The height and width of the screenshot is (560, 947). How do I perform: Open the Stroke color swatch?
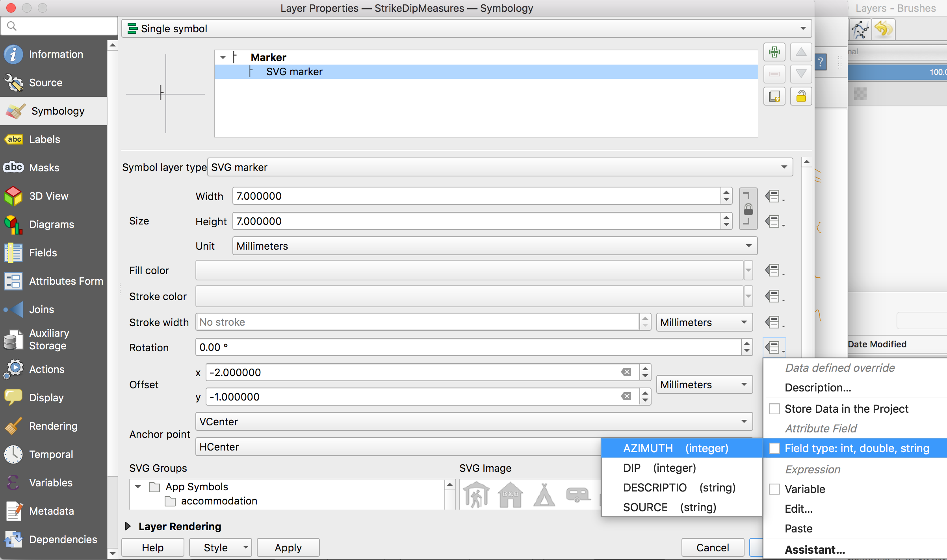pos(469,297)
